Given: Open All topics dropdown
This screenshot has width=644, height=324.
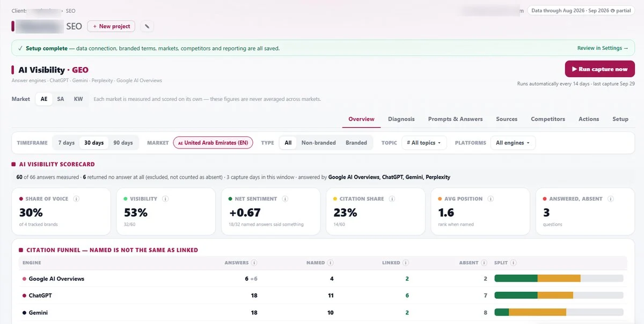Looking at the screenshot, I should pyautogui.click(x=424, y=143).
